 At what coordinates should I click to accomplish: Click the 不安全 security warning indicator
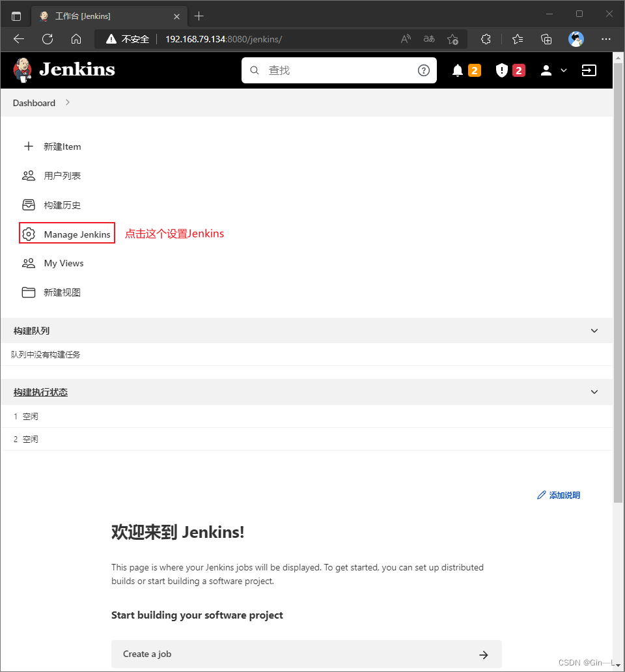pos(128,39)
